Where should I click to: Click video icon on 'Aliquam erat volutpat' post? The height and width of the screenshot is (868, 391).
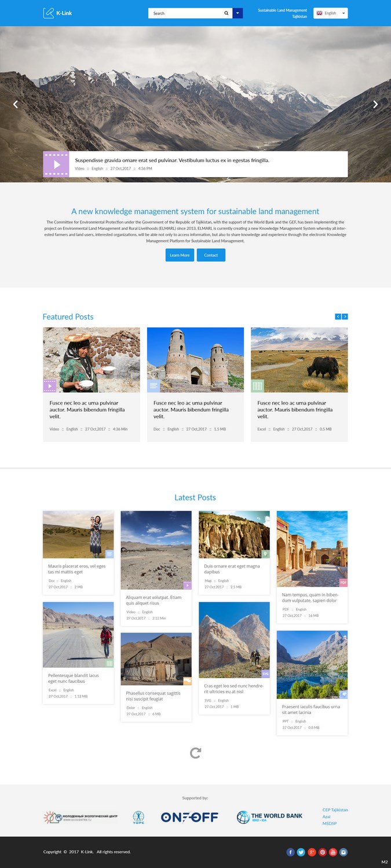tap(187, 586)
